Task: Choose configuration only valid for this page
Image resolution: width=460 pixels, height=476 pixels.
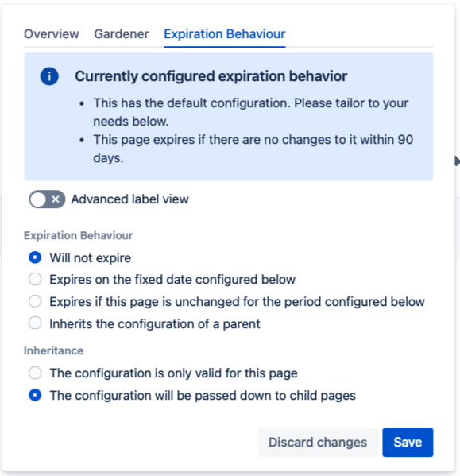Action: pyautogui.click(x=35, y=373)
